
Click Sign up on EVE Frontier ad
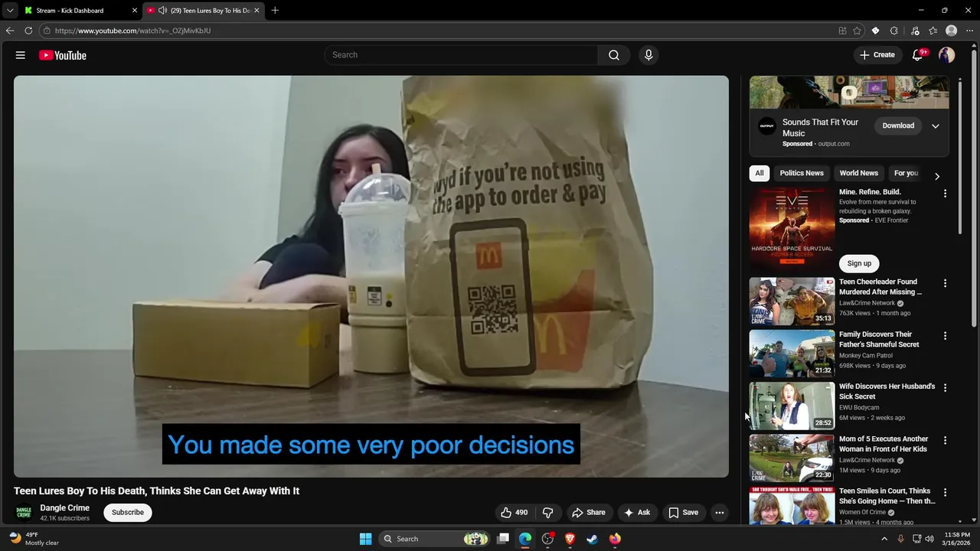tap(859, 263)
